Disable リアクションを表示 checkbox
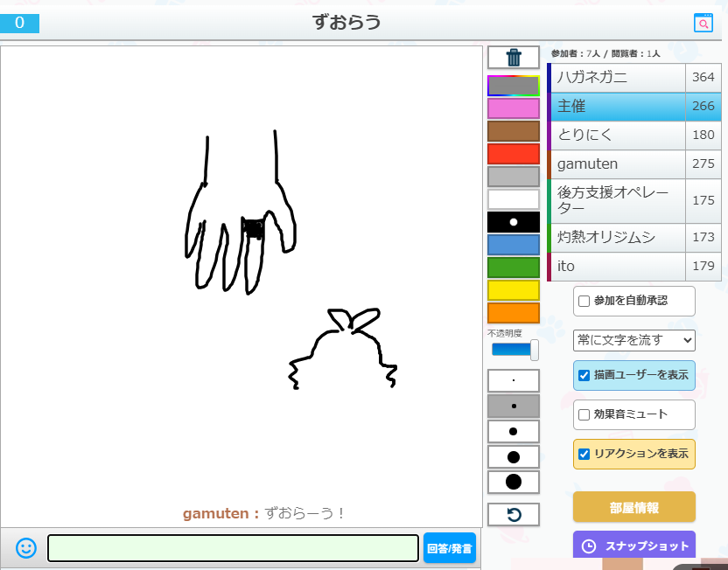 [x=584, y=454]
